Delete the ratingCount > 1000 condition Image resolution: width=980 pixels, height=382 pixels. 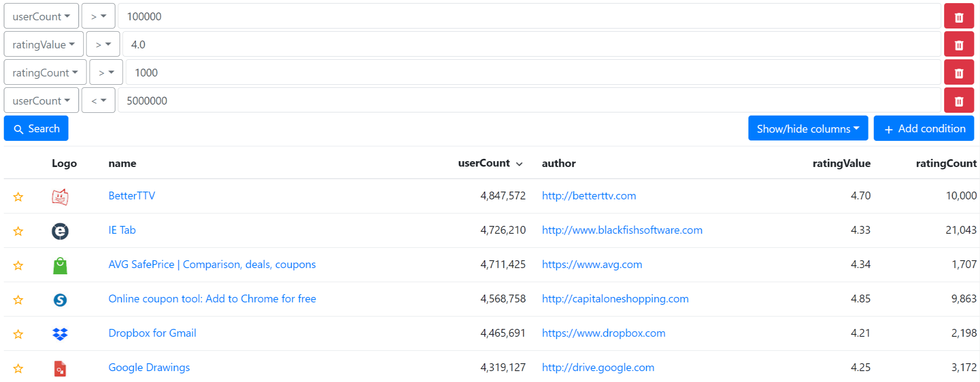[x=959, y=72]
